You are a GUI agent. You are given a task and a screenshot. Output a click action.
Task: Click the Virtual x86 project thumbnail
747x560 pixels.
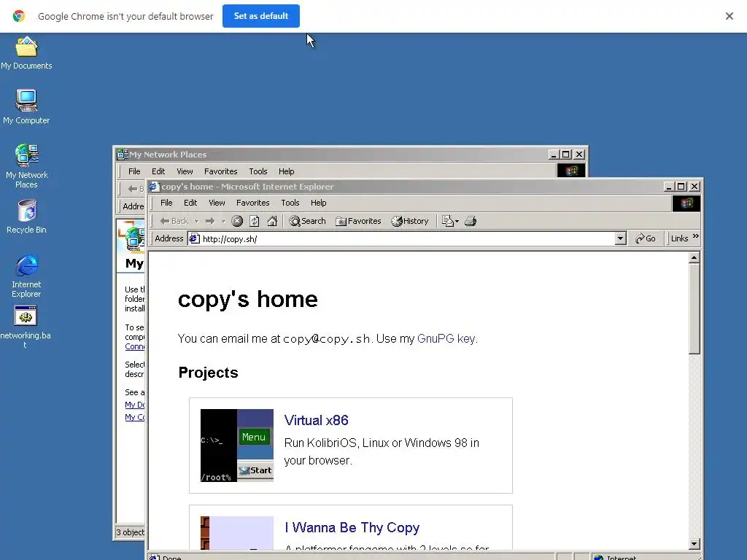(237, 446)
